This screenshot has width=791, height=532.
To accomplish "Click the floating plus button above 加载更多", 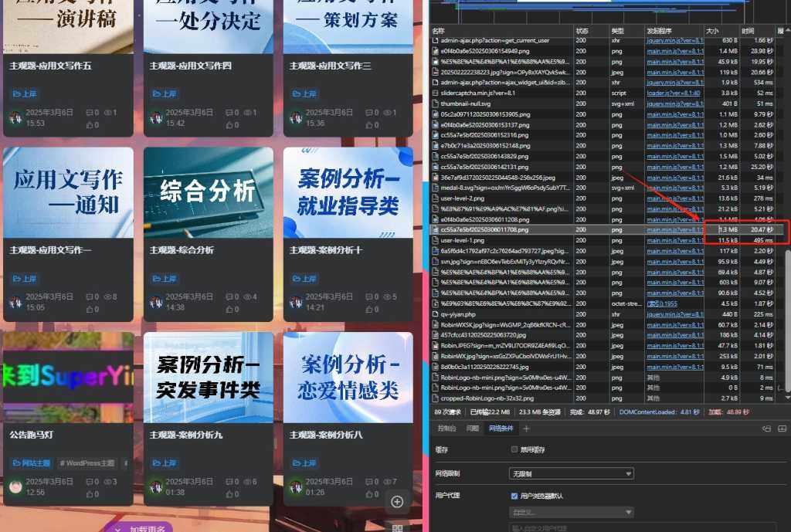I will click(x=397, y=502).
